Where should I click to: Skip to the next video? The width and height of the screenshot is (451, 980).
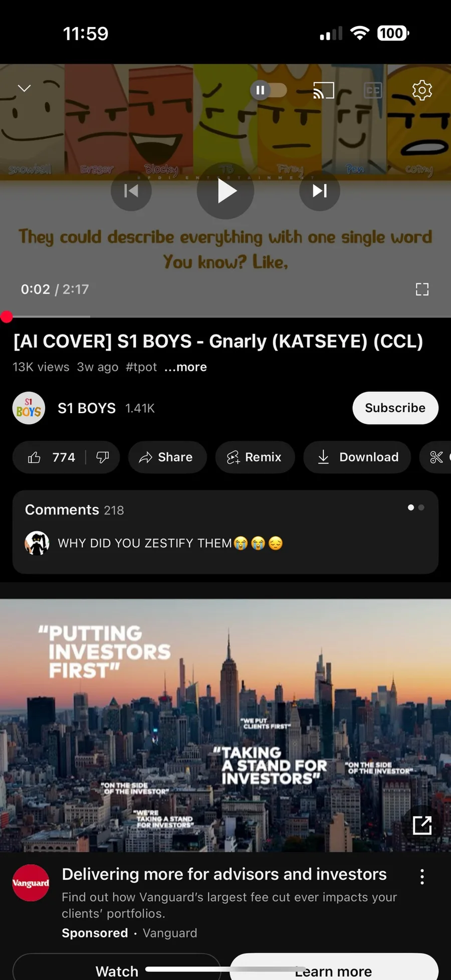320,191
